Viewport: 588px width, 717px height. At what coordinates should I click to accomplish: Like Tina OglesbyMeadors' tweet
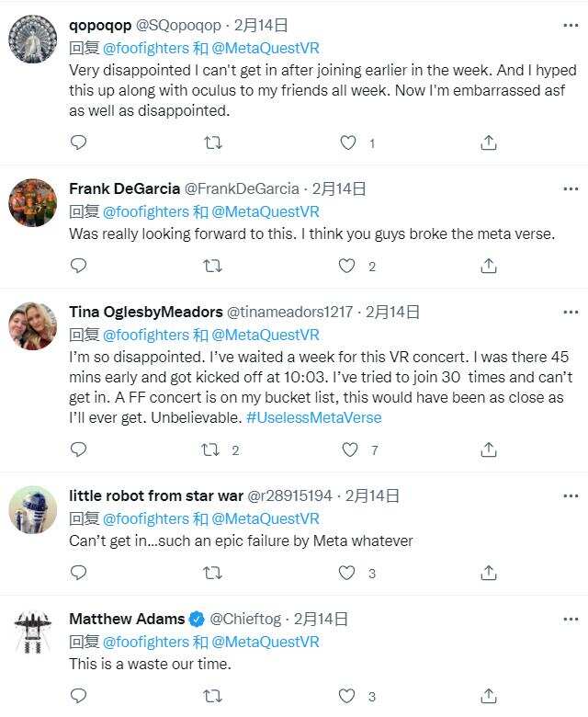(349, 450)
